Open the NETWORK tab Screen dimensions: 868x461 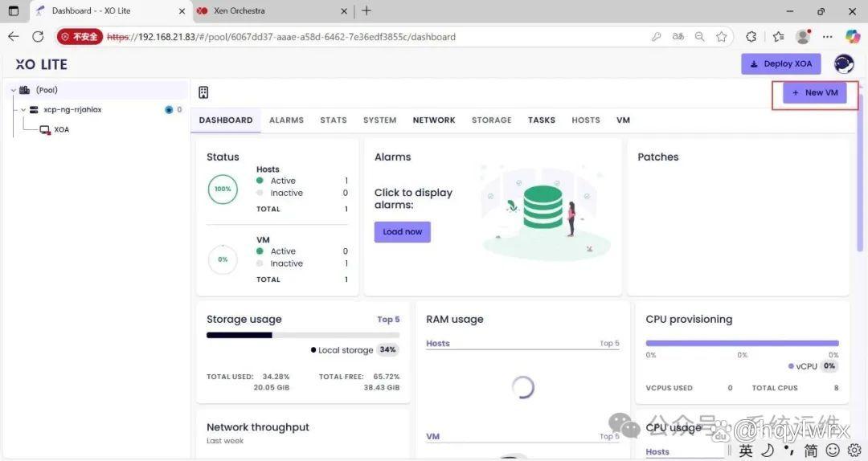(x=434, y=120)
